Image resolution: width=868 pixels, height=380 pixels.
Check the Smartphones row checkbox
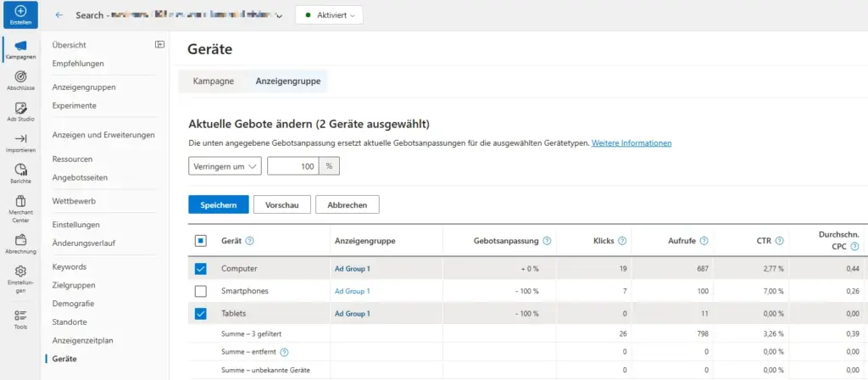point(200,291)
